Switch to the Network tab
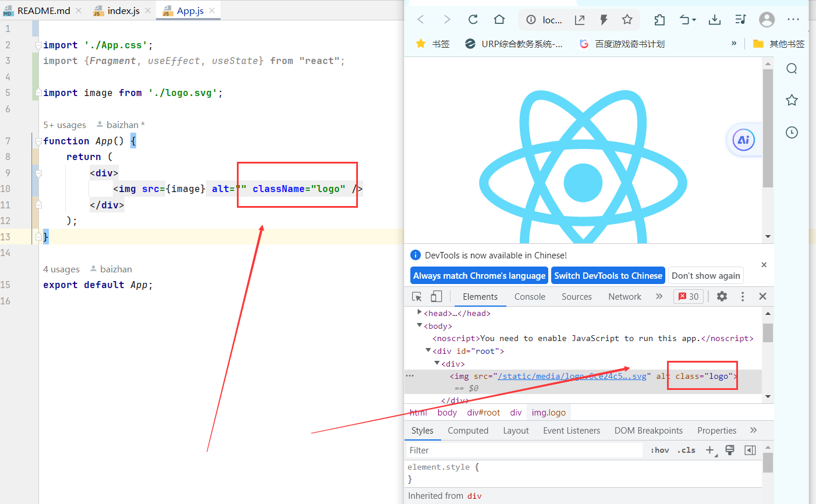Screen dimensions: 816x504 coord(625,296)
